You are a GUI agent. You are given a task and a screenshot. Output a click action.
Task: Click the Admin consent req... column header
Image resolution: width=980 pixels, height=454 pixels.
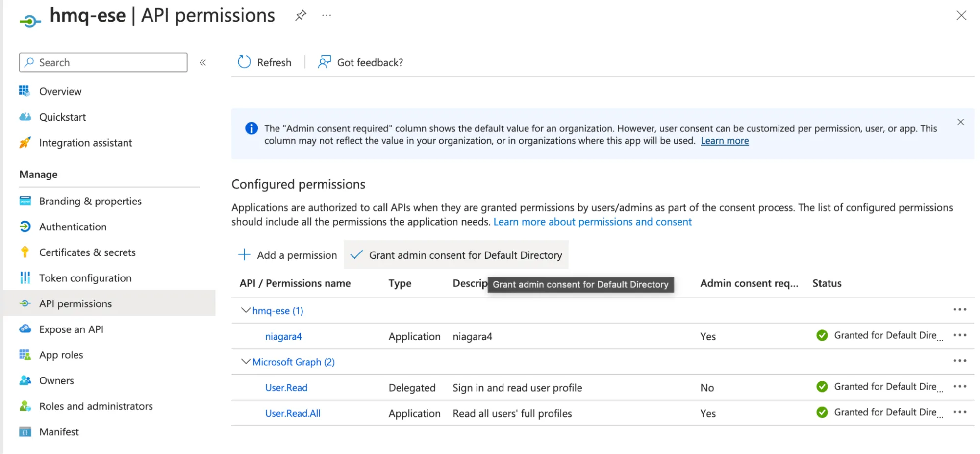coord(749,283)
